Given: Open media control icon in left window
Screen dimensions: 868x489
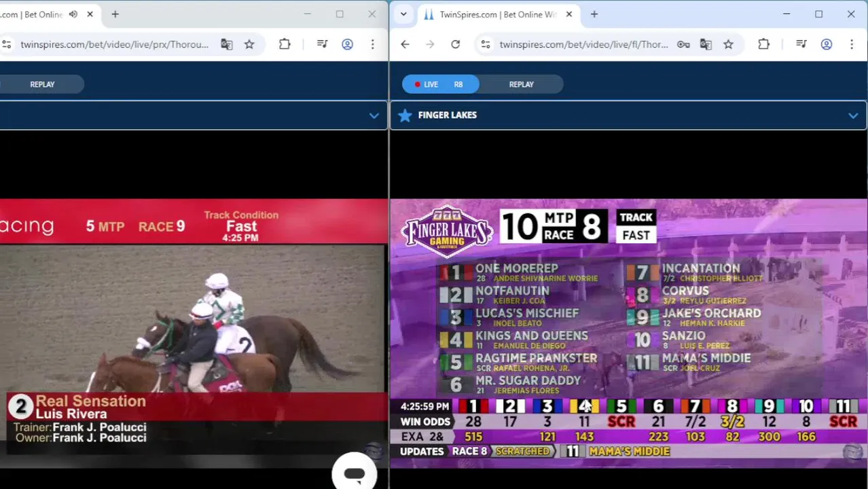Looking at the screenshot, I should click(323, 44).
